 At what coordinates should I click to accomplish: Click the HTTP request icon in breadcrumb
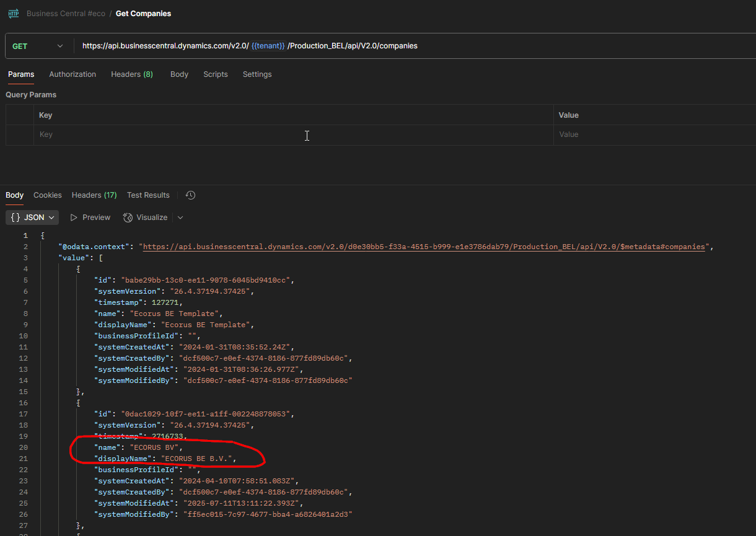13,13
